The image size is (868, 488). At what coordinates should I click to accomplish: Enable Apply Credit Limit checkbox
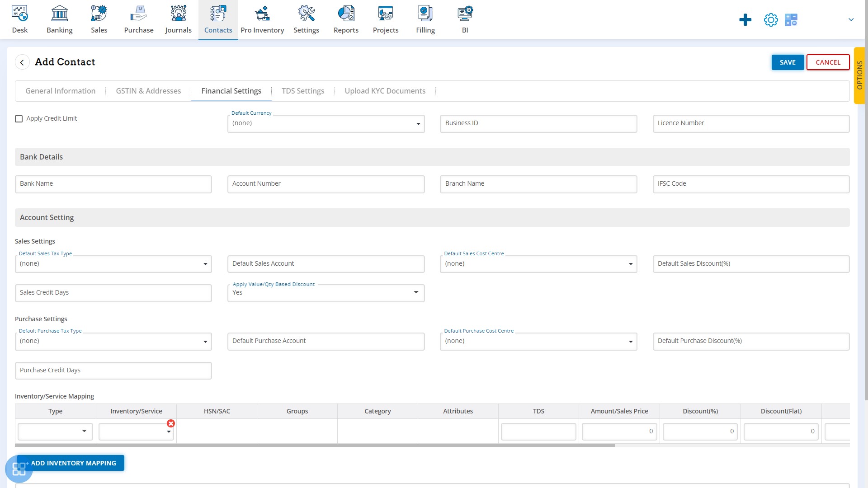pos(19,118)
